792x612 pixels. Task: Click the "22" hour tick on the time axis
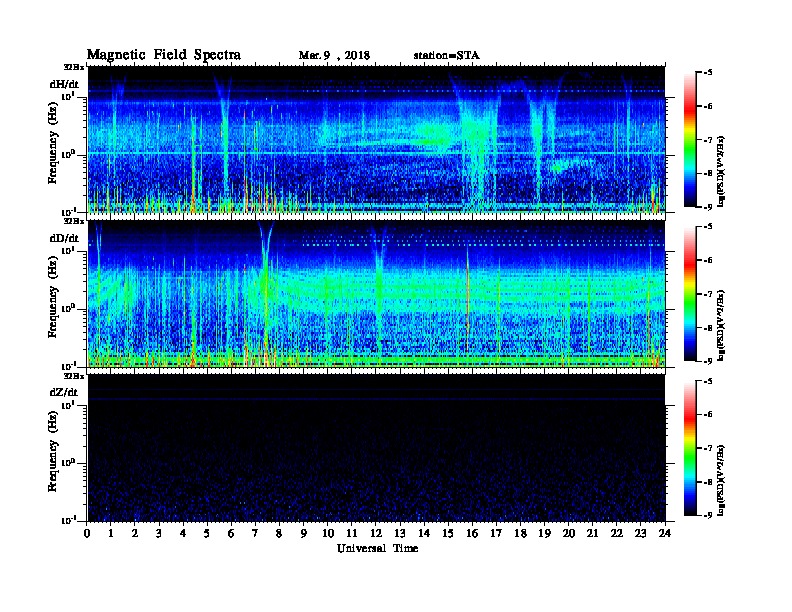(x=617, y=534)
